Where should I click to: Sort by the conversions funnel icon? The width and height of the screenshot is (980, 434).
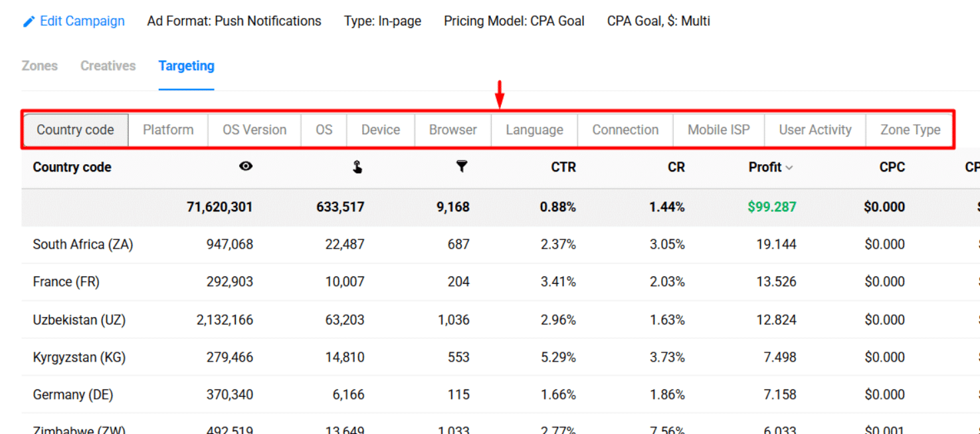tap(462, 167)
